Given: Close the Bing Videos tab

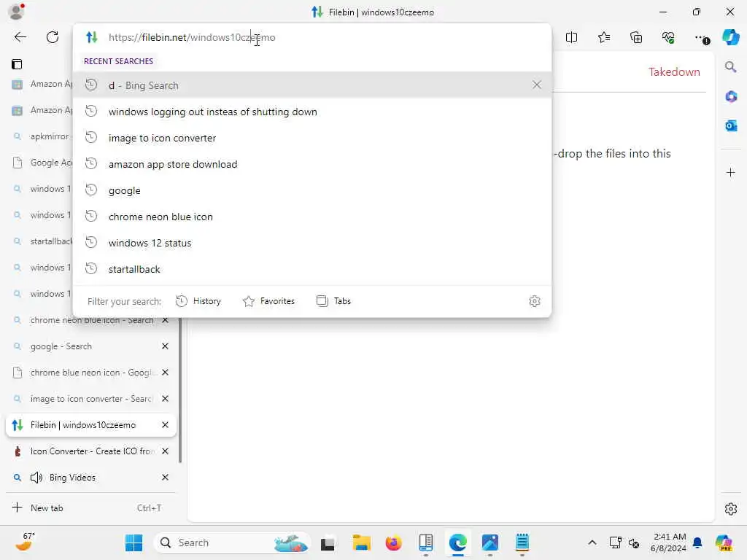Looking at the screenshot, I should pyautogui.click(x=165, y=477).
